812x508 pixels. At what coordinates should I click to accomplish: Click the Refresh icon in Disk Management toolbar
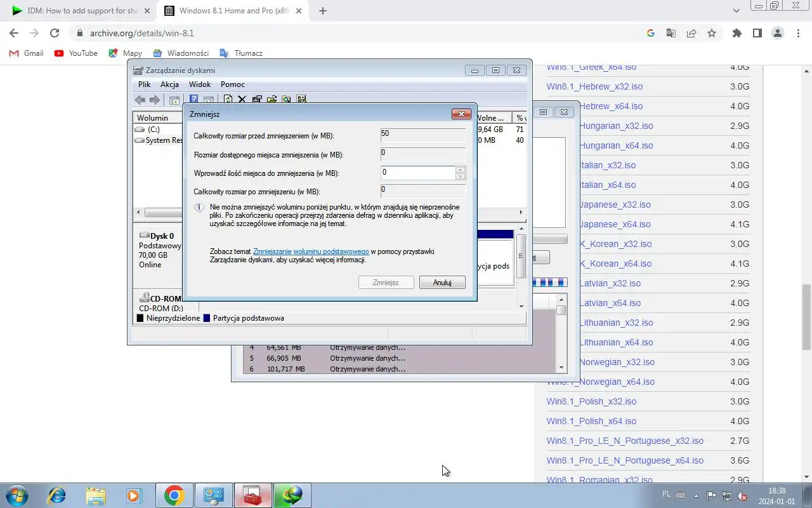tap(228, 99)
